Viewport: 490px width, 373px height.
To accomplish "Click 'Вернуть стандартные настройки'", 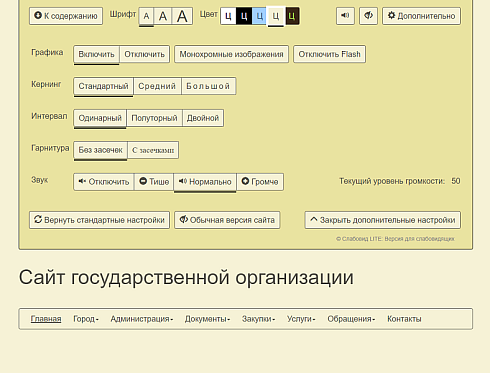I will click(x=99, y=220).
